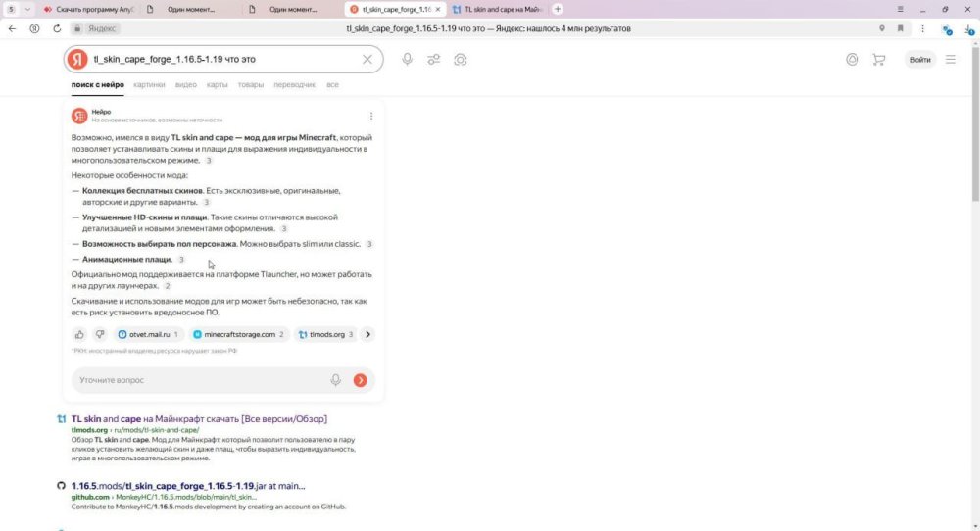
Task: Open otvet.mail.ru source chip
Action: pos(149,335)
